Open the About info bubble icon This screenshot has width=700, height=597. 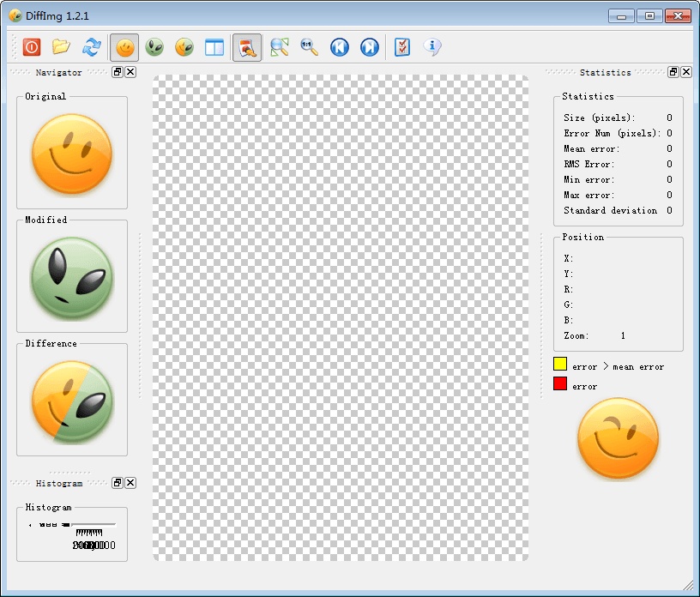pos(432,47)
